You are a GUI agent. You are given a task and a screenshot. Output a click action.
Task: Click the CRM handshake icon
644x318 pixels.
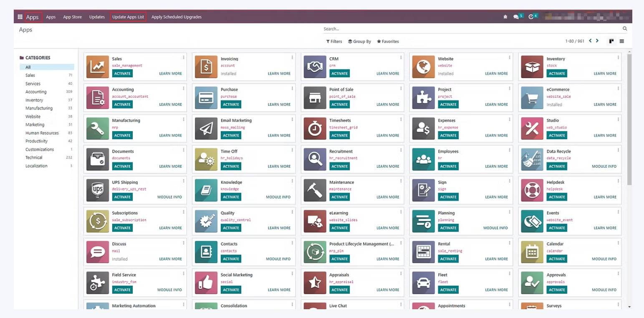(315, 67)
